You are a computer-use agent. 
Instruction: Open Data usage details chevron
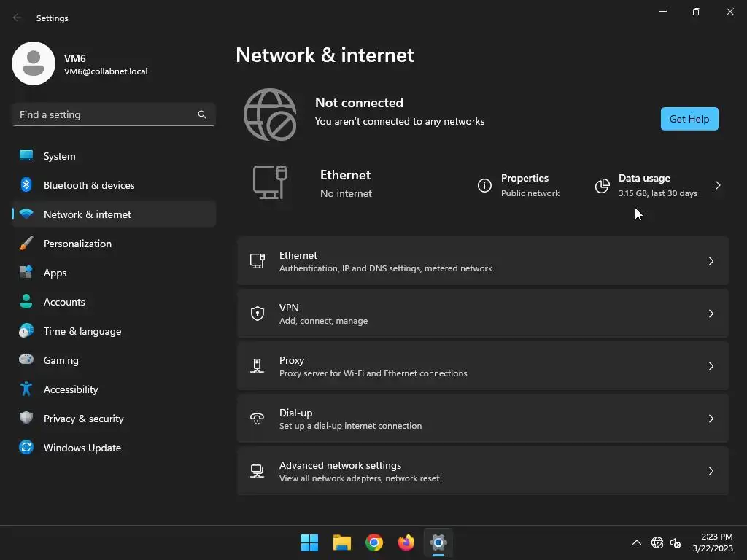718,185
